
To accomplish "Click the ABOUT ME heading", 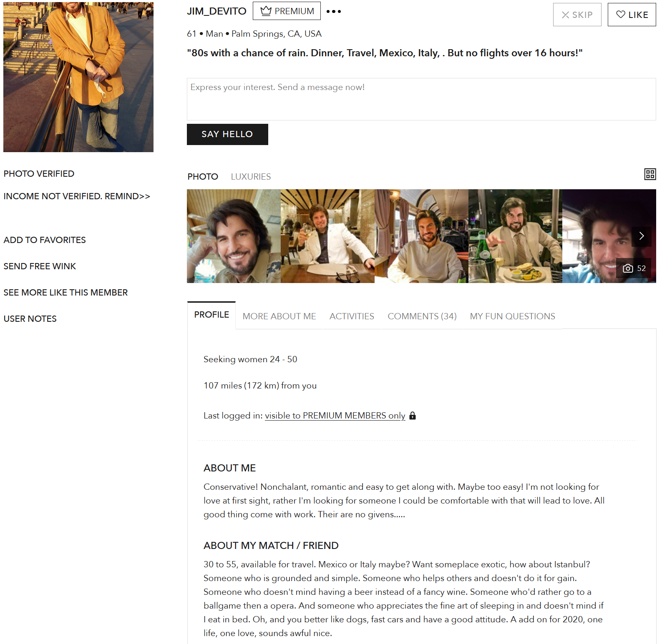I will point(229,468).
